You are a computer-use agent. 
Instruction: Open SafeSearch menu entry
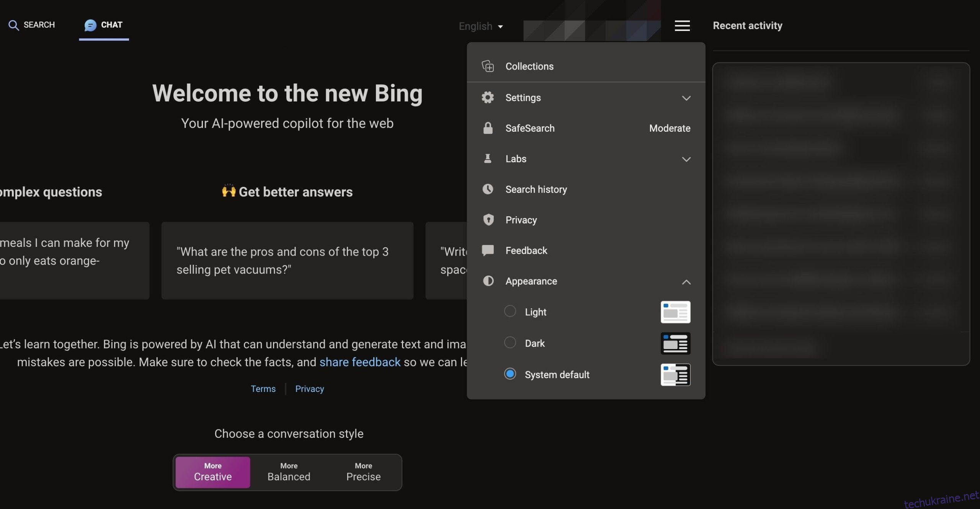click(586, 128)
